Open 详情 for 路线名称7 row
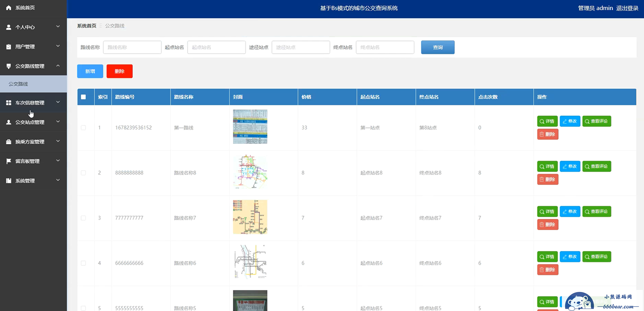Viewport: 644px width, 311px height. (547, 211)
